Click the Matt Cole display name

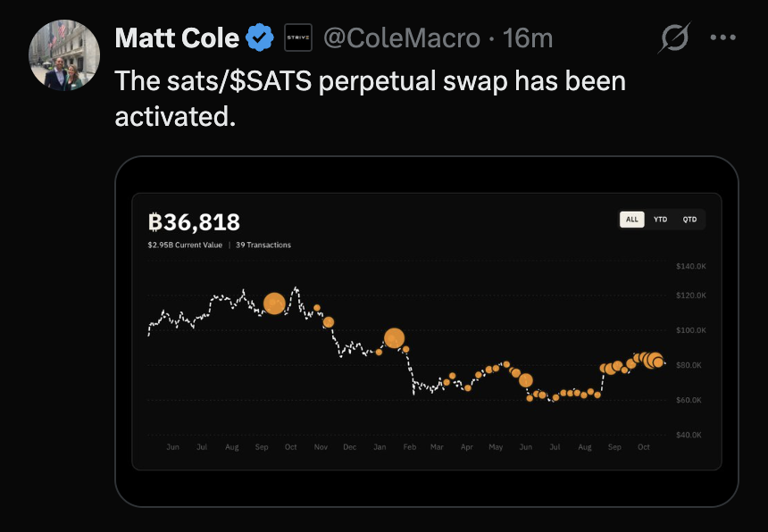[x=177, y=37]
